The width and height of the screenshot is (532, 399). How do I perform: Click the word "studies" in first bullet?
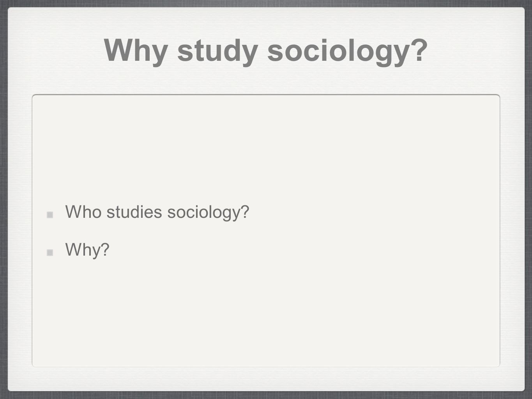[x=134, y=212]
